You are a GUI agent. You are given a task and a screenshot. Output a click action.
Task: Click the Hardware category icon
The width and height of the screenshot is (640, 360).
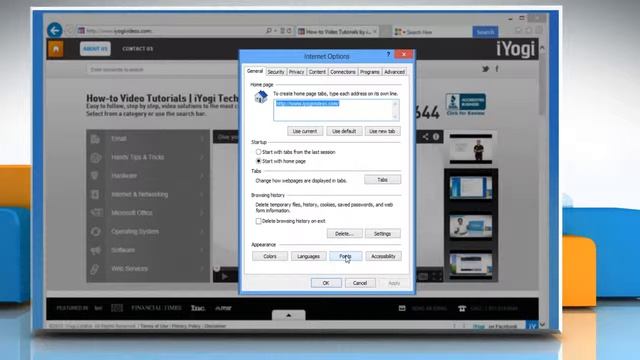(x=95, y=176)
